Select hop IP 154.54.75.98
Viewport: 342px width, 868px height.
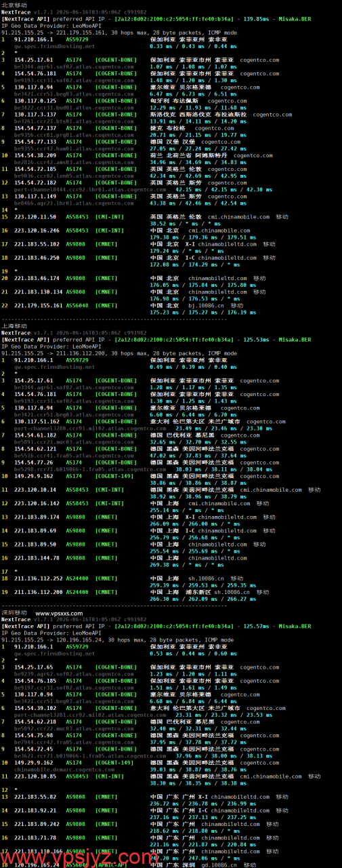pyautogui.click(x=33, y=736)
